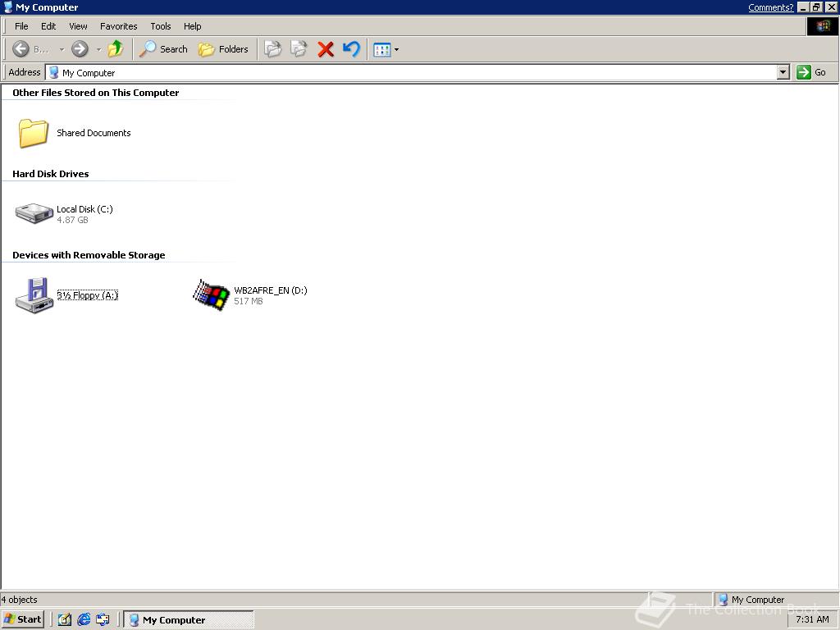
Task: Click the Comments? link in title bar
Action: pos(770,7)
